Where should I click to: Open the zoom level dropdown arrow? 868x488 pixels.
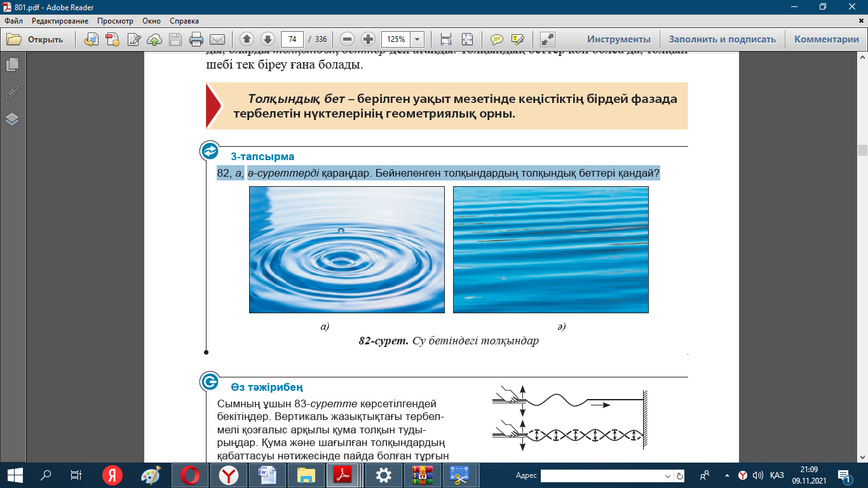click(x=417, y=39)
